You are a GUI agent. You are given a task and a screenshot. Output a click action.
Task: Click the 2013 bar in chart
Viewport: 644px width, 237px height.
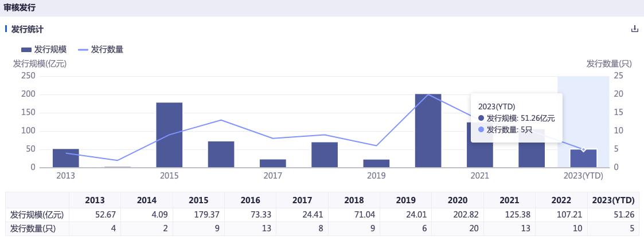[x=66, y=158]
